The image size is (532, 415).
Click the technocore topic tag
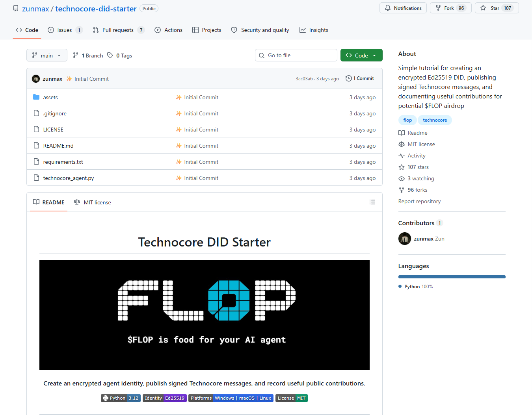[435, 120]
